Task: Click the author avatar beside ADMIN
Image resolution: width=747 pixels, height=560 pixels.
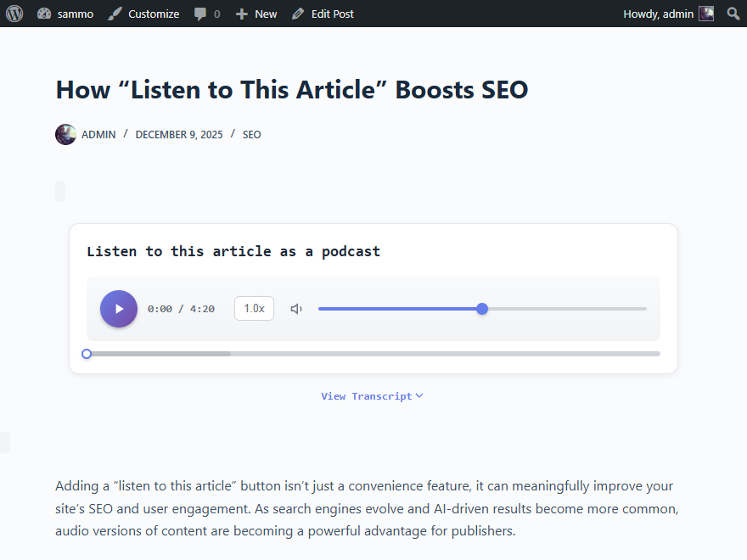Action: pyautogui.click(x=65, y=134)
